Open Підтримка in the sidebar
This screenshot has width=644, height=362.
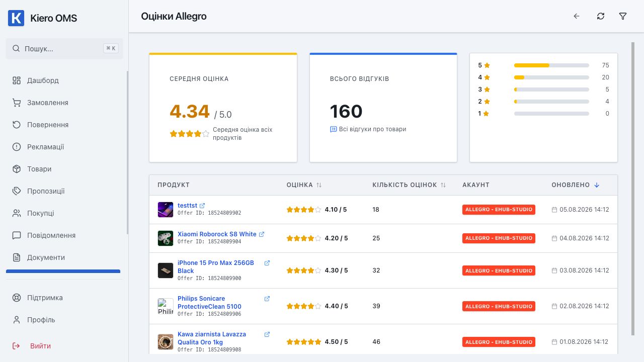(x=63, y=298)
